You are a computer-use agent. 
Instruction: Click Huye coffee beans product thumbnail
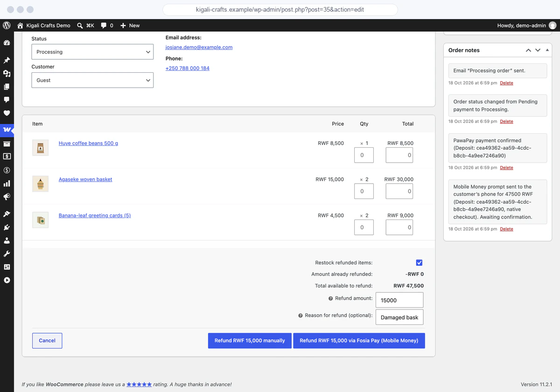(x=41, y=148)
